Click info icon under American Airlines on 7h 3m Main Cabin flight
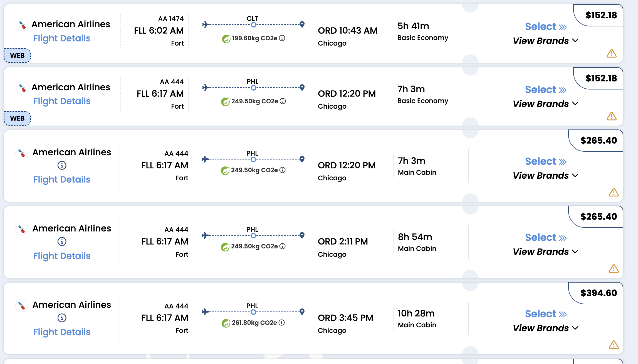638x364 pixels. coord(62,165)
